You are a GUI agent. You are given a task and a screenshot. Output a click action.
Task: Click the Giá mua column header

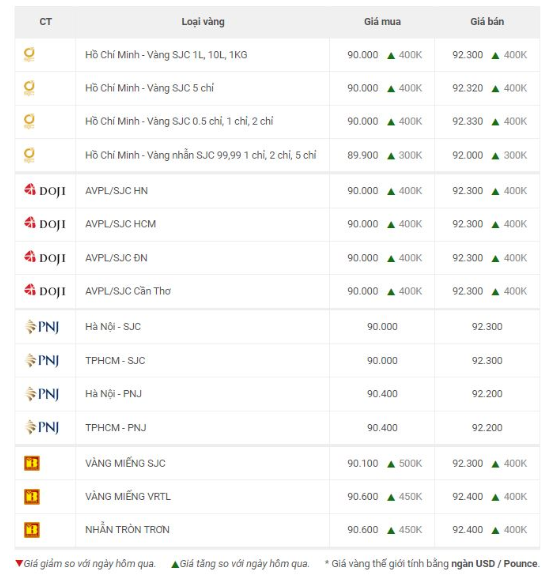tap(383, 22)
